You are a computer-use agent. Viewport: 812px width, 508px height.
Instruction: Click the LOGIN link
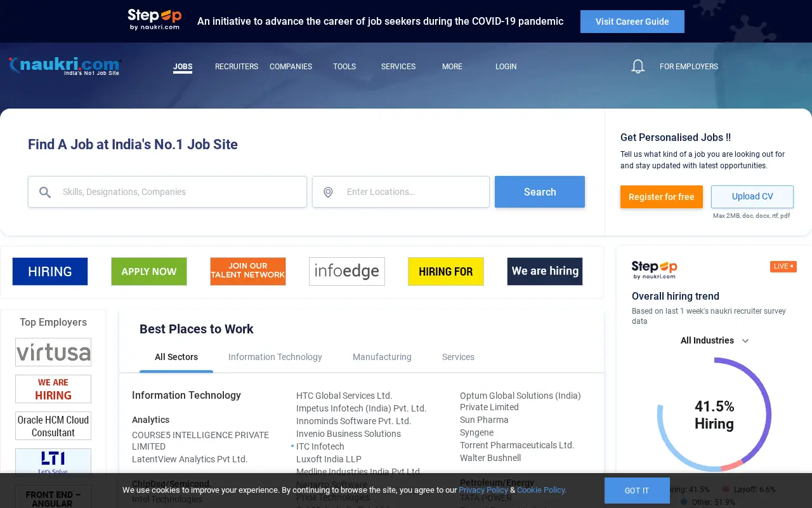(506, 67)
